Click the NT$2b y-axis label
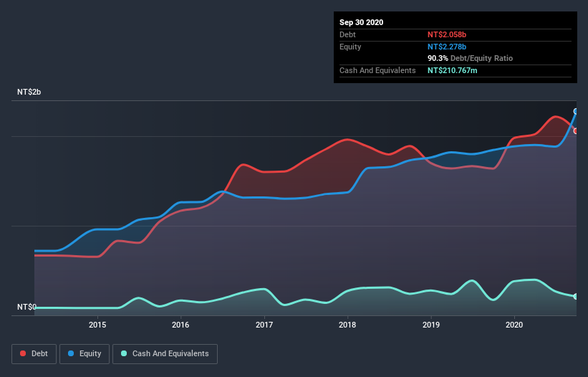588x377 pixels. pyautogui.click(x=29, y=92)
